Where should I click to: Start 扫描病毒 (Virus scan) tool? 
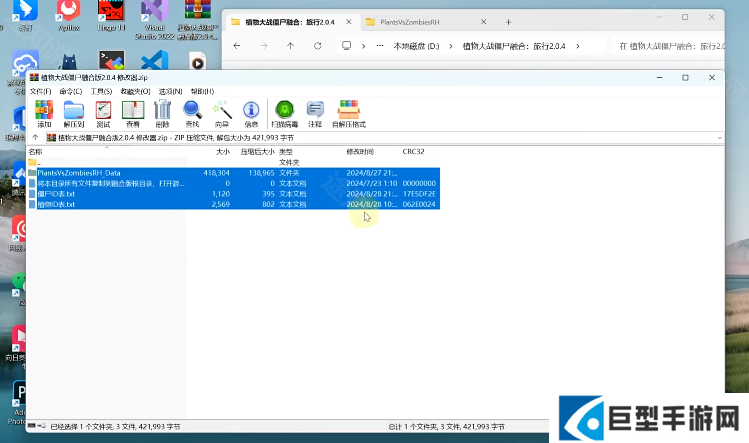(284, 113)
